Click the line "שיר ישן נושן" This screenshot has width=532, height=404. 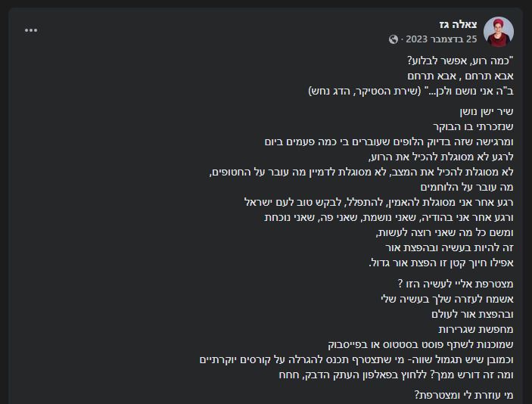484,111
